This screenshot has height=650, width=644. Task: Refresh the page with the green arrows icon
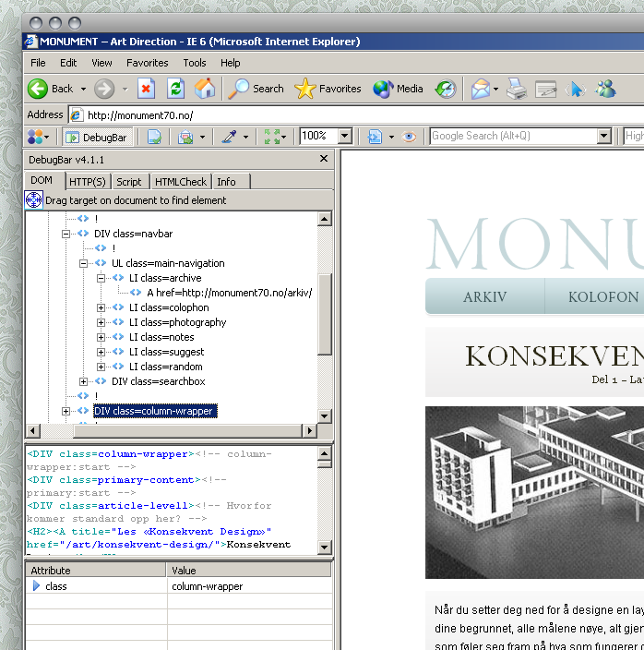(x=175, y=89)
